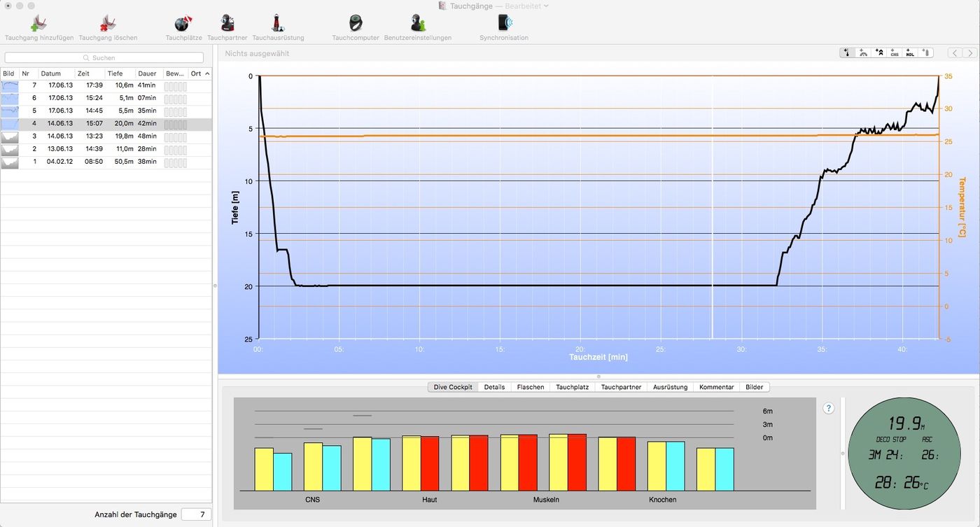Open the Tauchcomputer icon

(x=355, y=24)
